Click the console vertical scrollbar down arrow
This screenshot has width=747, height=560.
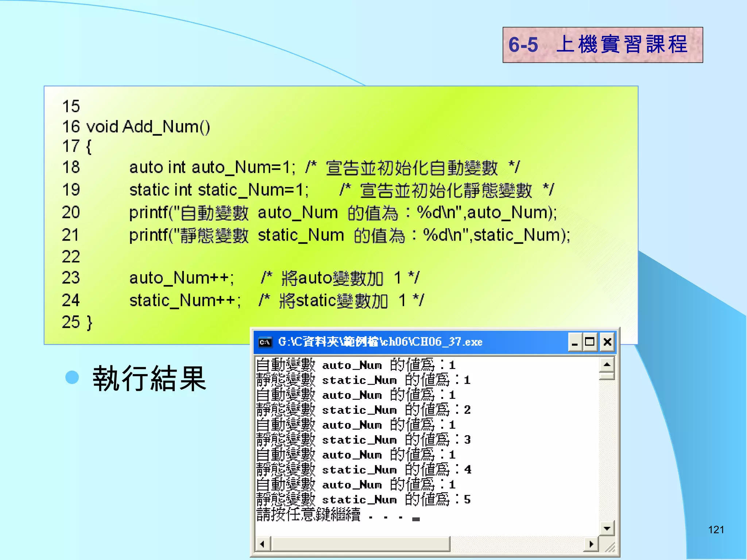click(x=607, y=528)
